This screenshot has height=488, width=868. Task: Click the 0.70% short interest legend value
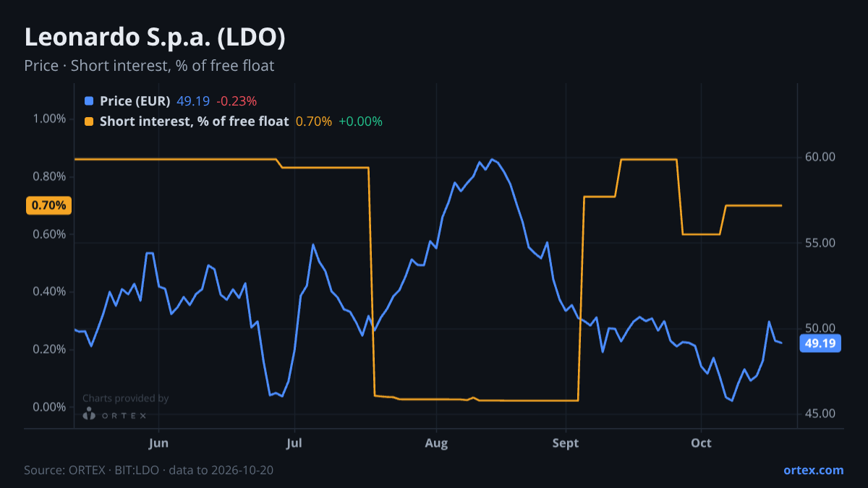click(314, 121)
